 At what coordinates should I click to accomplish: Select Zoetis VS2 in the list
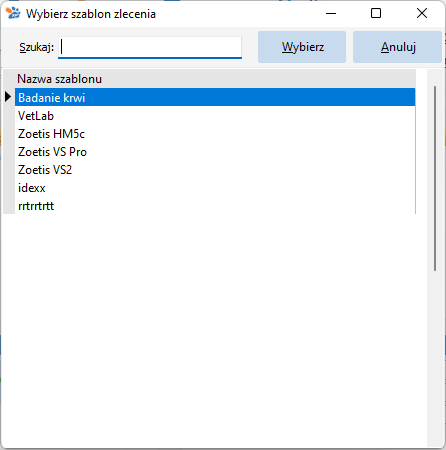click(x=215, y=170)
